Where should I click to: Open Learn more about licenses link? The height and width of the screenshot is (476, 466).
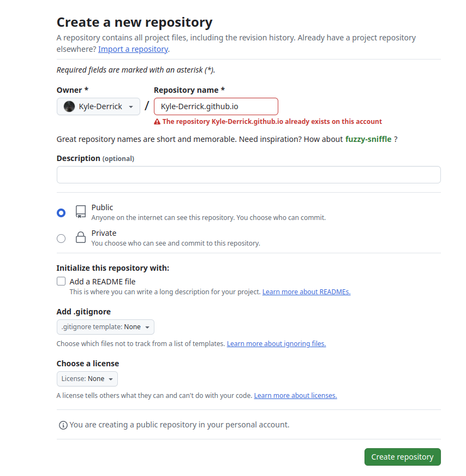(295, 396)
